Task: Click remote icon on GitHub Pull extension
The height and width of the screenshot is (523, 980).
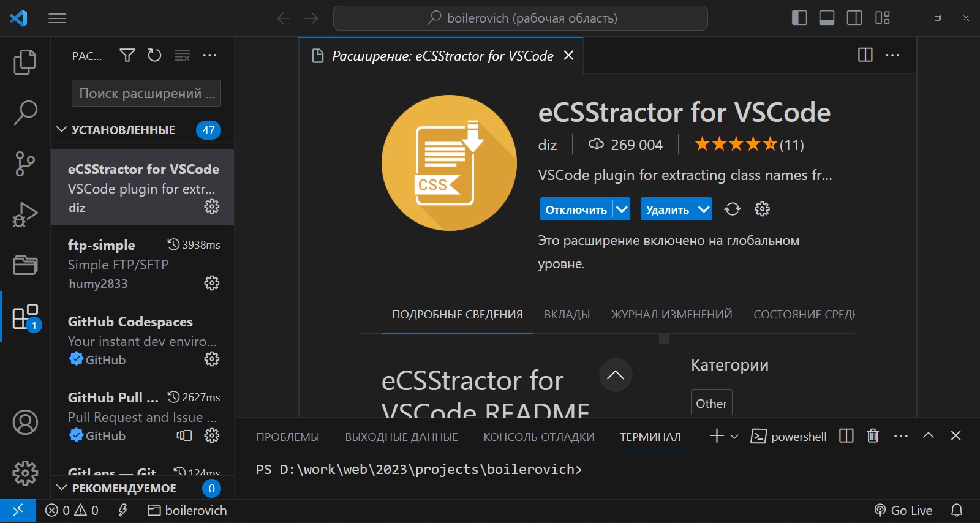Action: 184,435
